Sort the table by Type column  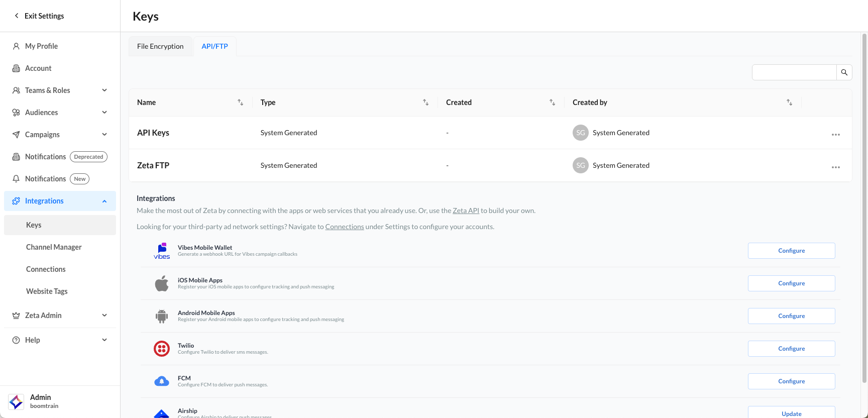coord(425,102)
